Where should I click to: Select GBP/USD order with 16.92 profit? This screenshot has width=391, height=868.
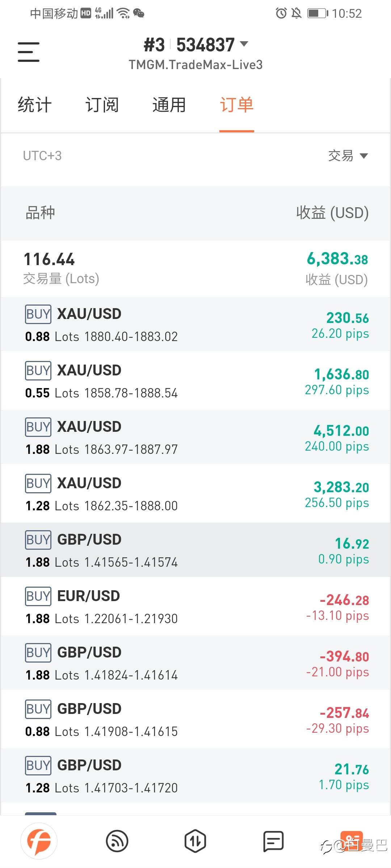[195, 550]
